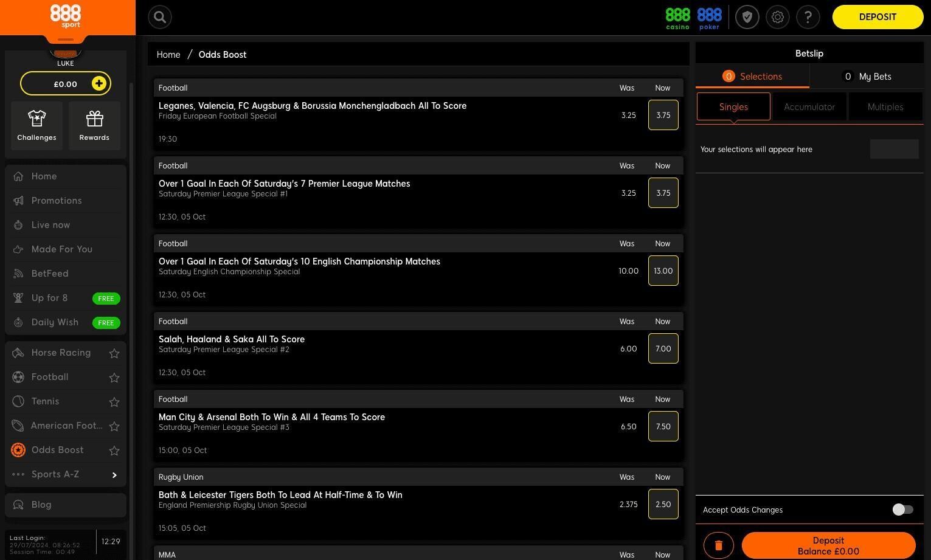Click the Up for 8 trophy icon
Image resolution: width=931 pixels, height=560 pixels.
(18, 298)
